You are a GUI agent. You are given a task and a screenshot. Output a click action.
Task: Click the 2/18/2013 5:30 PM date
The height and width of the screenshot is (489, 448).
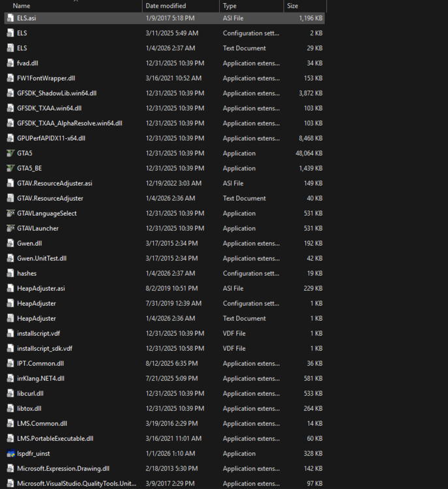pos(172,468)
